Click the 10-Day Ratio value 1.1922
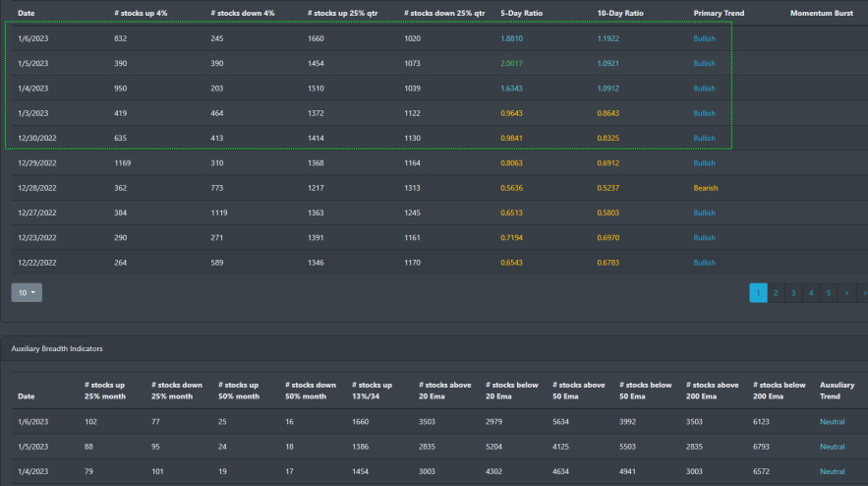This screenshot has height=486, width=868. [x=608, y=38]
